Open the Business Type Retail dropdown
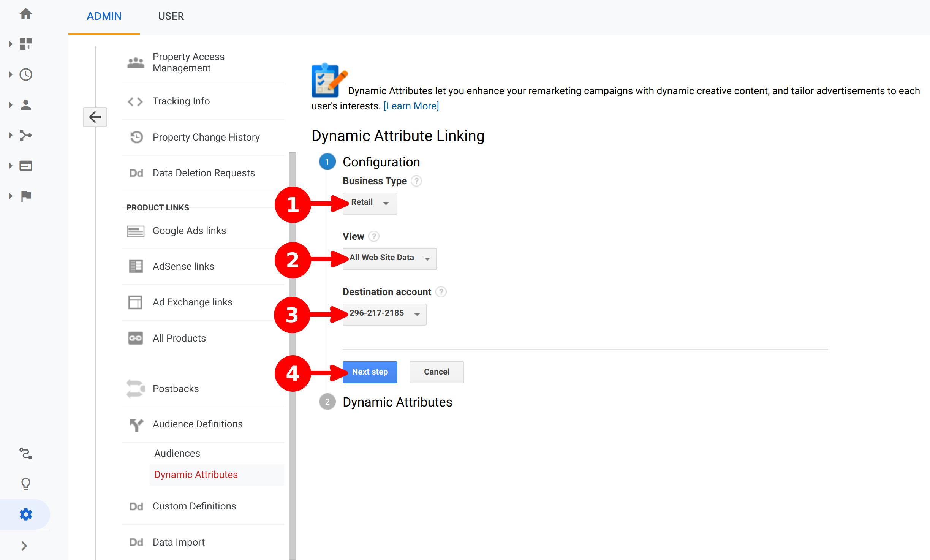The width and height of the screenshot is (930, 560). 370,203
